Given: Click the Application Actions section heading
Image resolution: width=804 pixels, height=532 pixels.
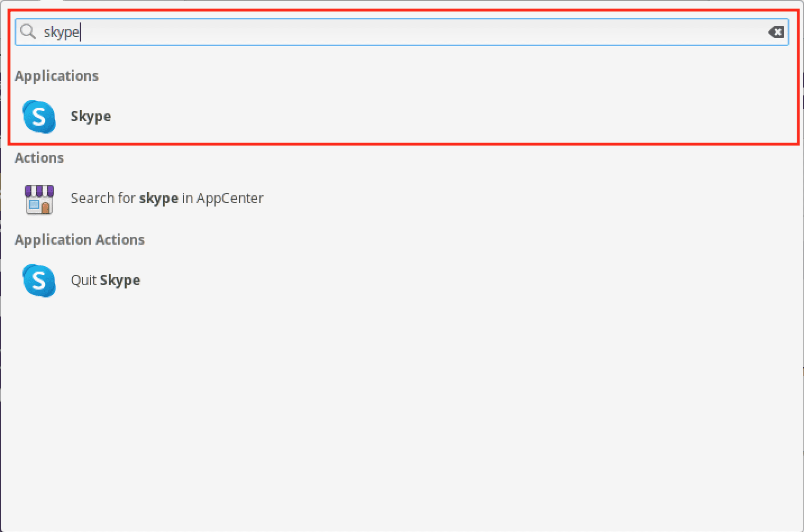Looking at the screenshot, I should [80, 240].
